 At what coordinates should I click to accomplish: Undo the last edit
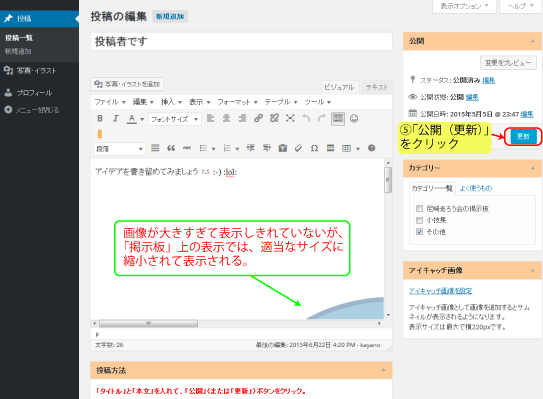tap(306, 118)
